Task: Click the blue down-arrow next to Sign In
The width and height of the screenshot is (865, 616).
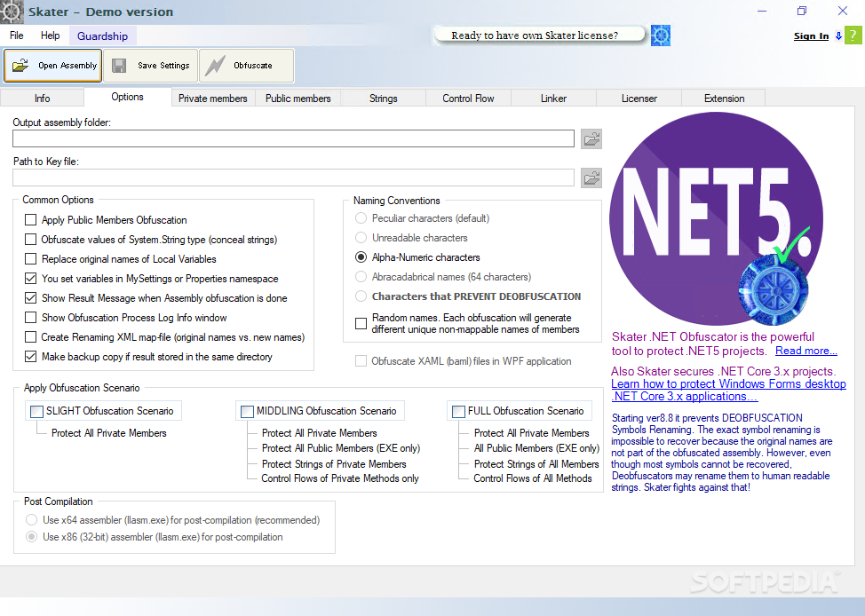Action: point(838,36)
